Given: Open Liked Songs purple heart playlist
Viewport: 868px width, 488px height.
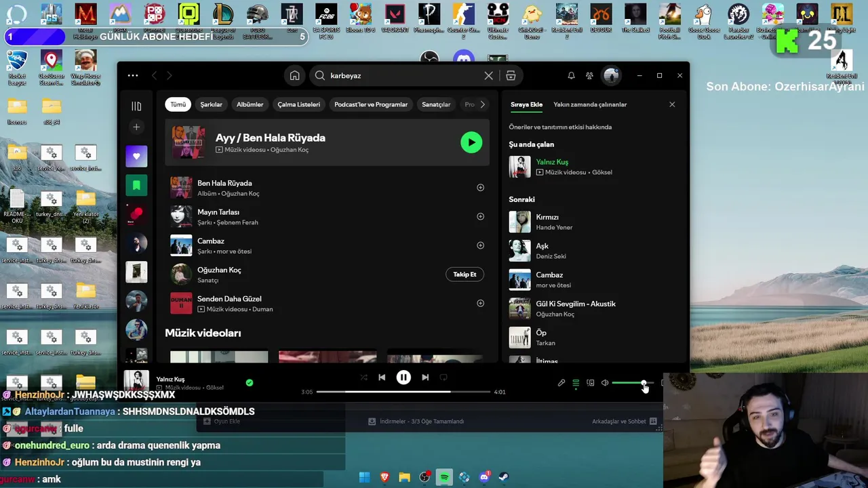Looking at the screenshot, I should (x=136, y=156).
